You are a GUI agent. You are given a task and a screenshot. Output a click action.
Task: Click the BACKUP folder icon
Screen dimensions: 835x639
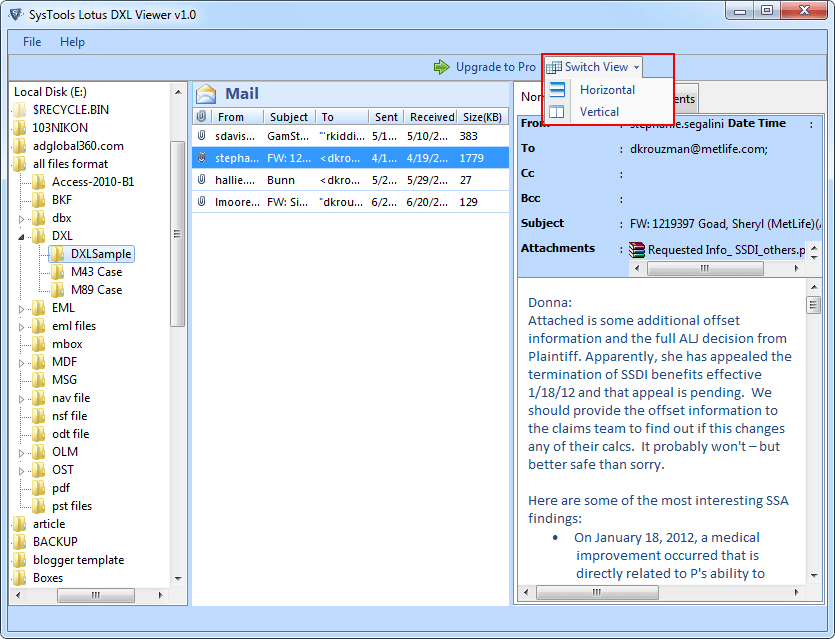(20, 542)
